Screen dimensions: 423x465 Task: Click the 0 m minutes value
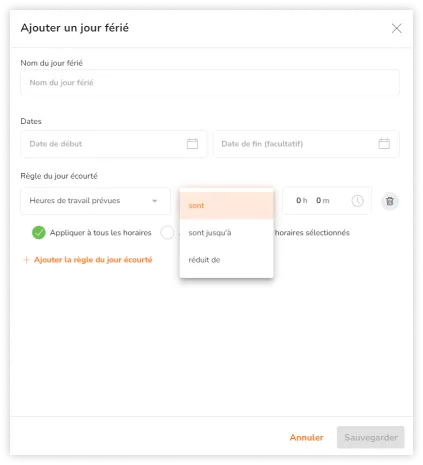click(322, 200)
